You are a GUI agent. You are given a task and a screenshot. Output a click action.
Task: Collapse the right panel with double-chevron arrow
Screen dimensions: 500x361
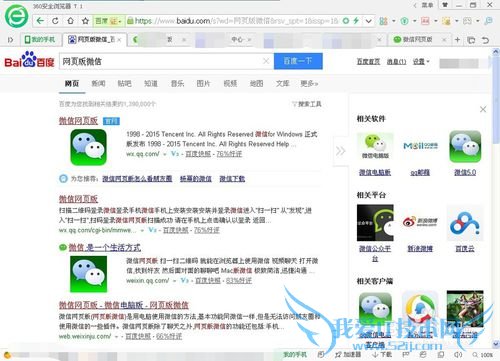(x=340, y=151)
